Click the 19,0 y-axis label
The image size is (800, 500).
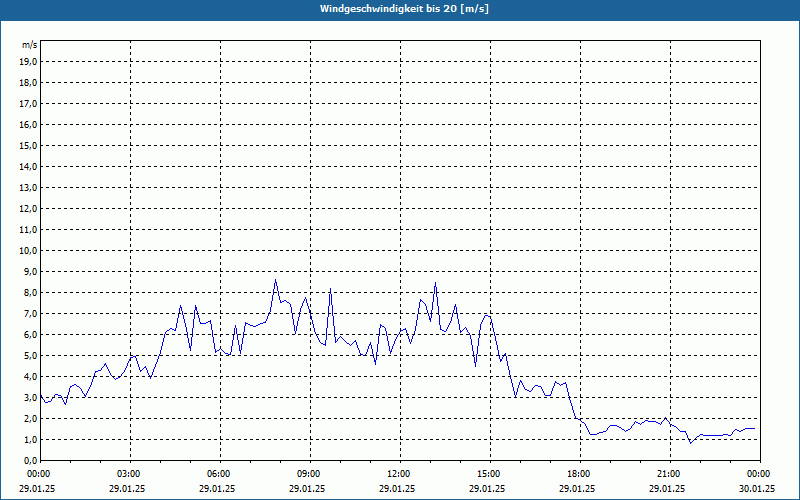click(x=28, y=62)
